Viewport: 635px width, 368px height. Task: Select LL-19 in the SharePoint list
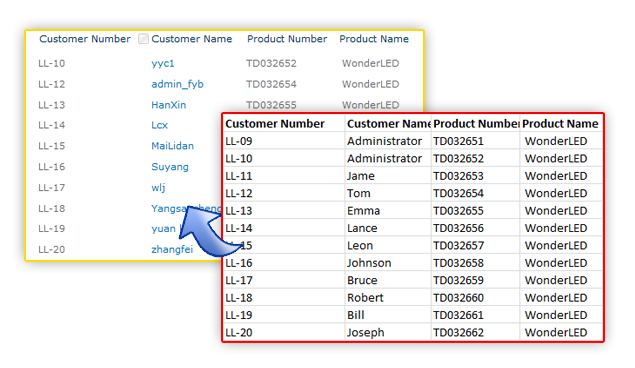(x=51, y=229)
